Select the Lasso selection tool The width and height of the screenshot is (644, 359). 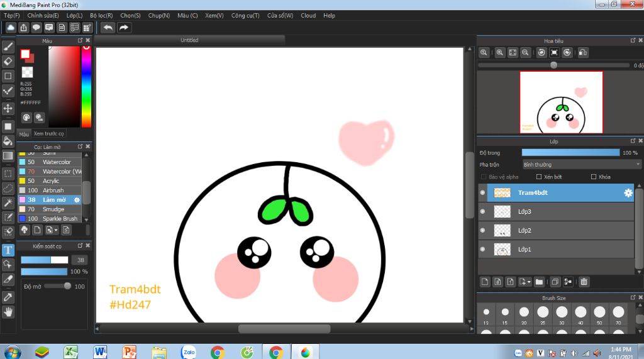(x=8, y=188)
